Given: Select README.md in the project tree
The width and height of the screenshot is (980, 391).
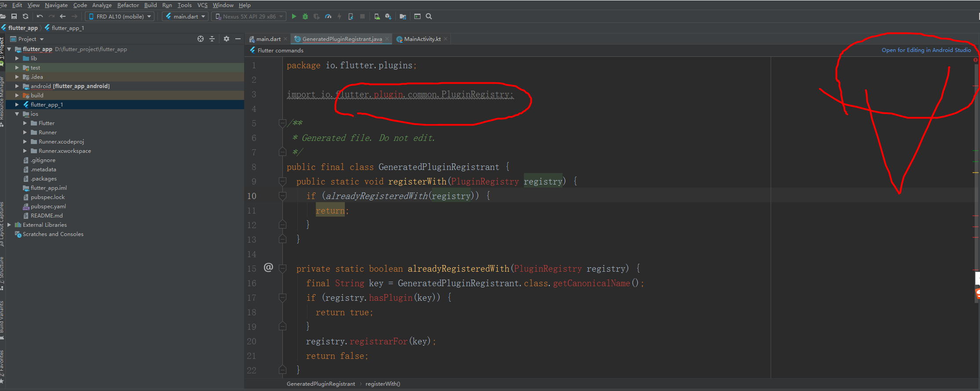Looking at the screenshot, I should [x=47, y=215].
